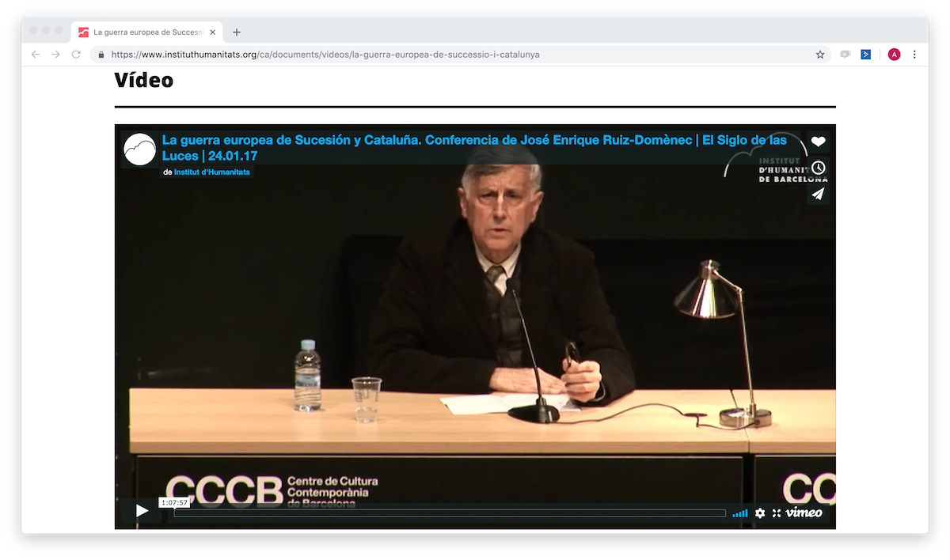Play the Vimeo video
The width and height of the screenshot is (950, 560).
pyautogui.click(x=142, y=511)
